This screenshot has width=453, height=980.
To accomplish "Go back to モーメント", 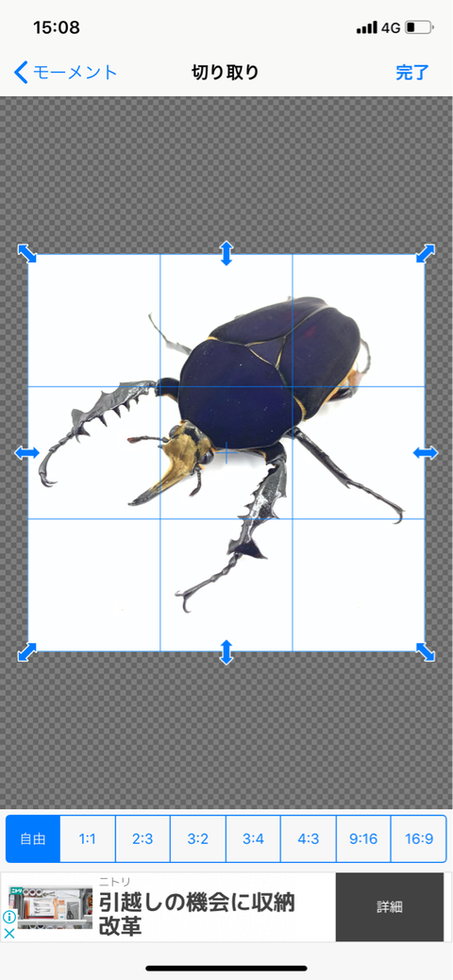I will (66, 73).
